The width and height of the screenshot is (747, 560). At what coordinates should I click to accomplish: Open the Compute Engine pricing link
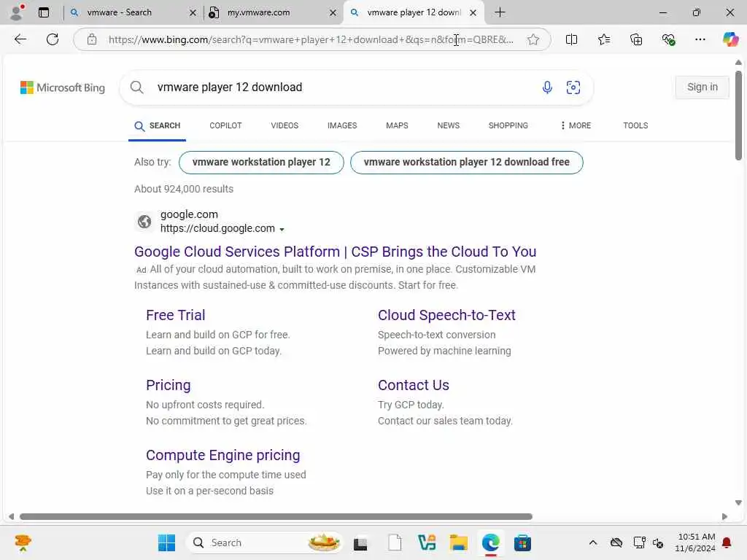223,455
